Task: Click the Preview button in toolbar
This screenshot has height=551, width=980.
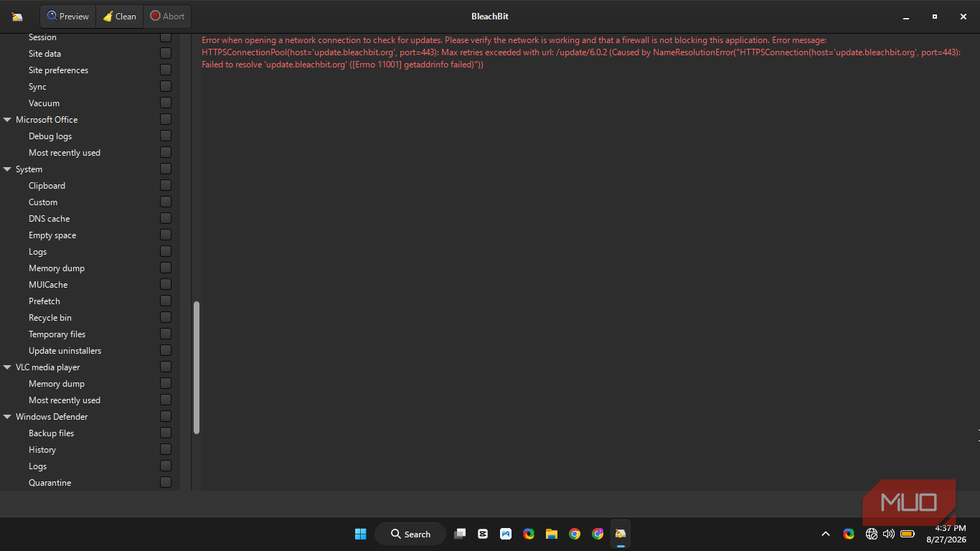Action: coord(68,17)
